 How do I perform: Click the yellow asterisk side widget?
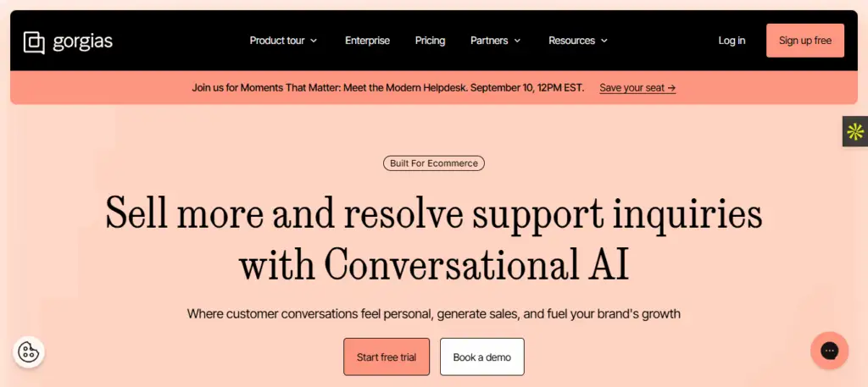pos(855,131)
